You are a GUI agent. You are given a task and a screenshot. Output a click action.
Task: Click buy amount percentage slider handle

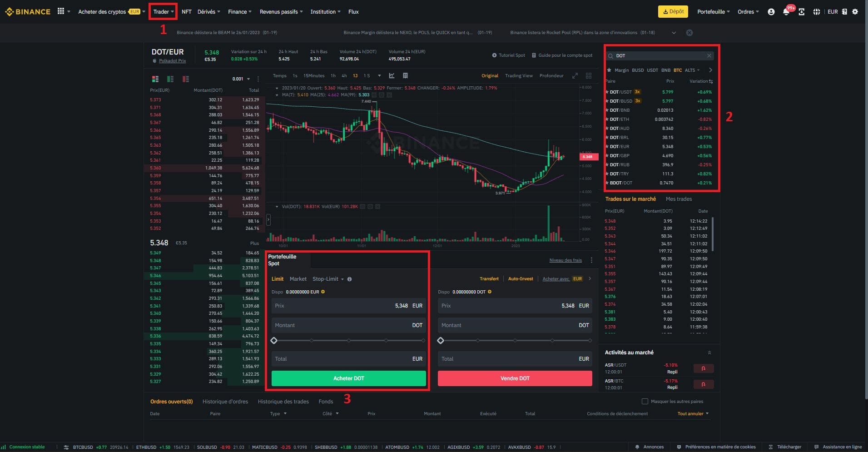pos(274,341)
